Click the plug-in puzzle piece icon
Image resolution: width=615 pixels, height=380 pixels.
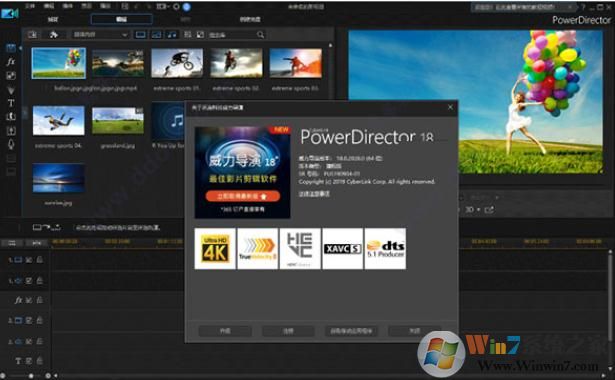tap(54, 35)
